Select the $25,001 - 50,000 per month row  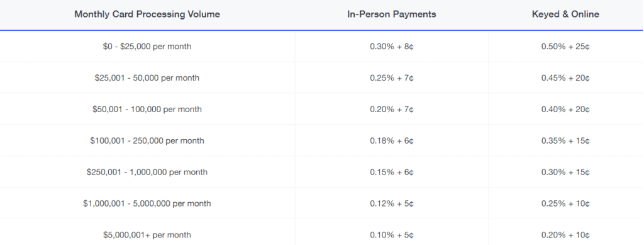(321, 77)
